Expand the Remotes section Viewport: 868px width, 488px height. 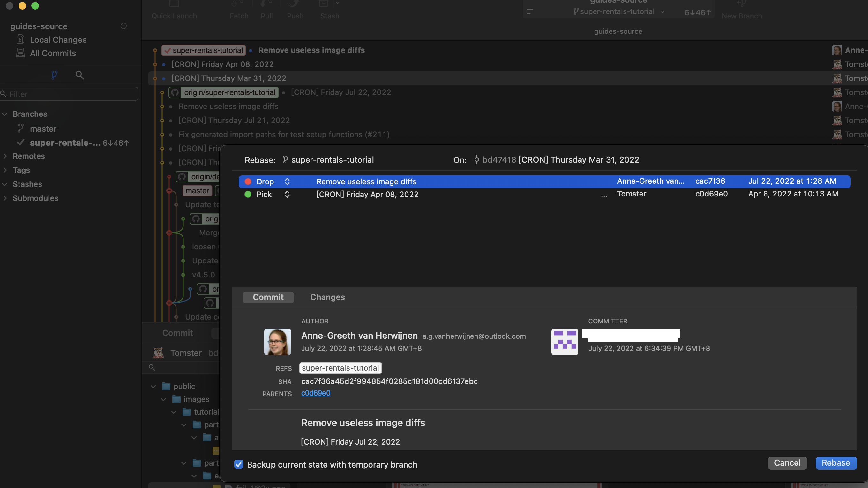point(5,156)
